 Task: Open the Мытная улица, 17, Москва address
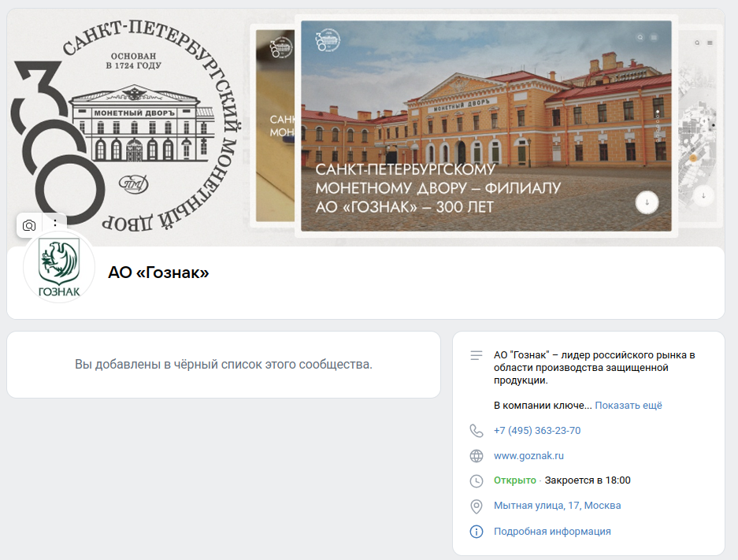(558, 506)
